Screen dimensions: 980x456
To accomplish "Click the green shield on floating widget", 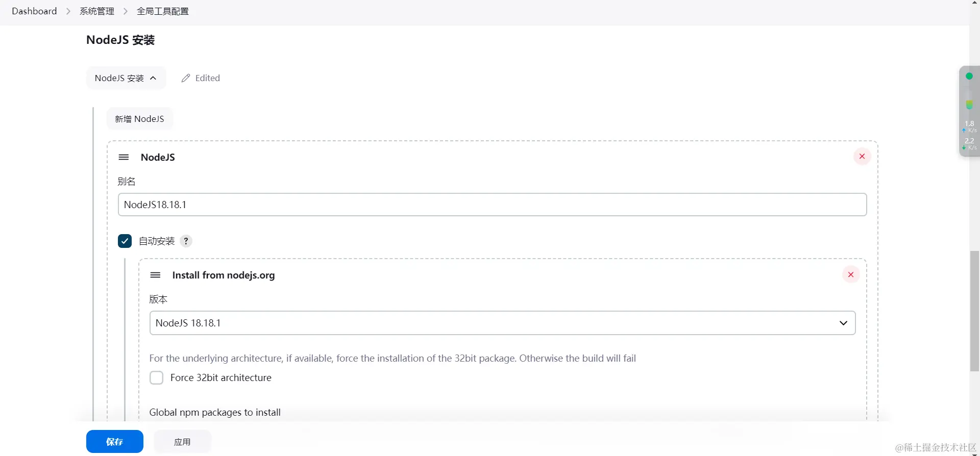I will [x=969, y=105].
